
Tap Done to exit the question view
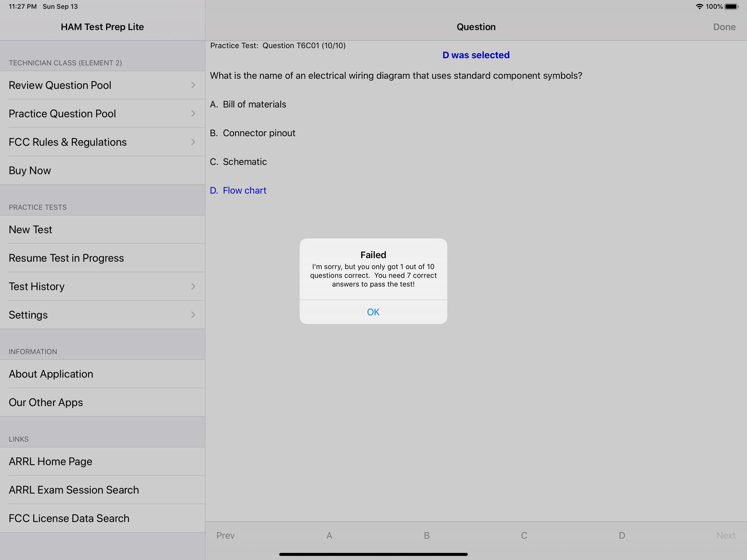[x=724, y=27]
